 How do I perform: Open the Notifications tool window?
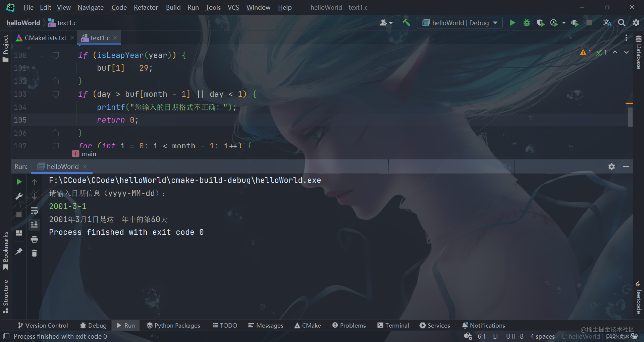tap(483, 325)
